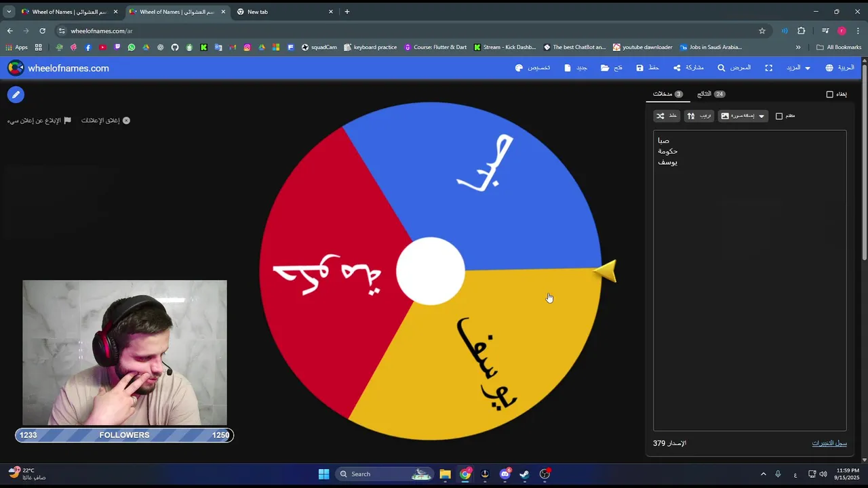Open the add image dropdown
Image resolution: width=868 pixels, height=488 pixels.
(x=743, y=116)
